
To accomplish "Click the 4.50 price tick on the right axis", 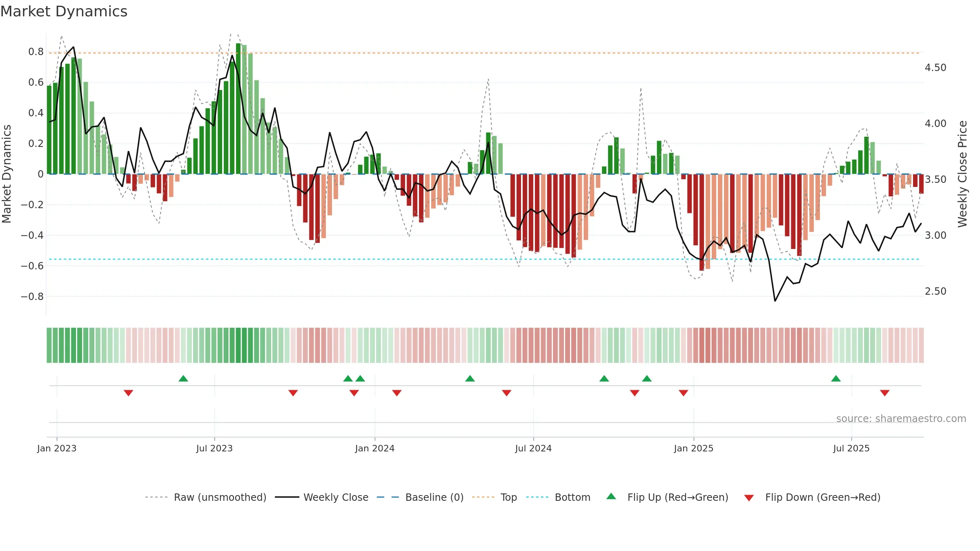I will (x=935, y=67).
